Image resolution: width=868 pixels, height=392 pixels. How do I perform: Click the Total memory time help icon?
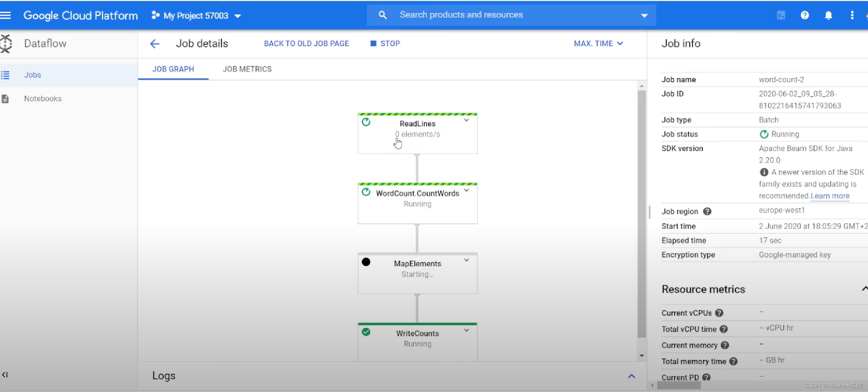pos(733,361)
